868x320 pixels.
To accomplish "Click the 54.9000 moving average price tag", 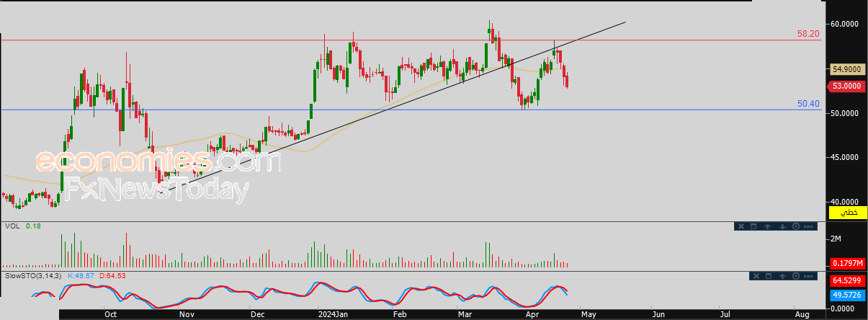I will pyautogui.click(x=847, y=70).
